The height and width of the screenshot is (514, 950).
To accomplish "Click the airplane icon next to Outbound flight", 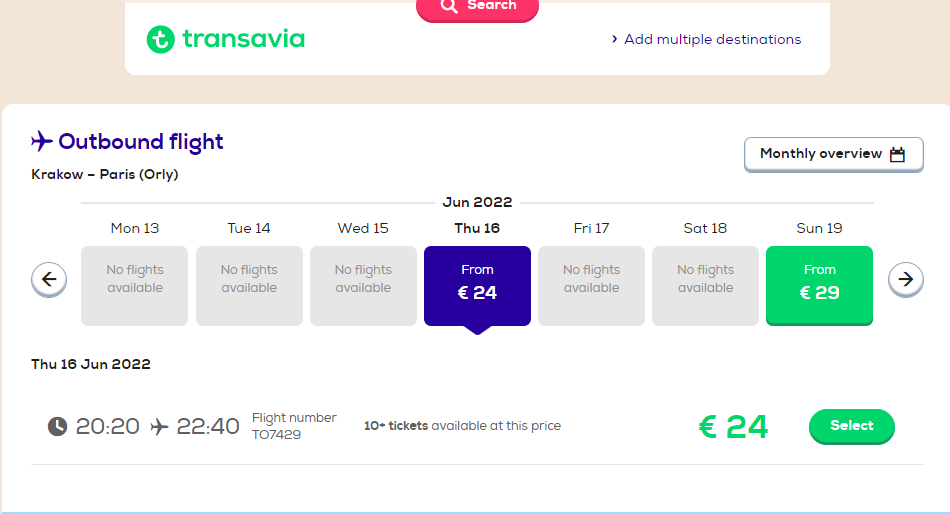I will (42, 141).
